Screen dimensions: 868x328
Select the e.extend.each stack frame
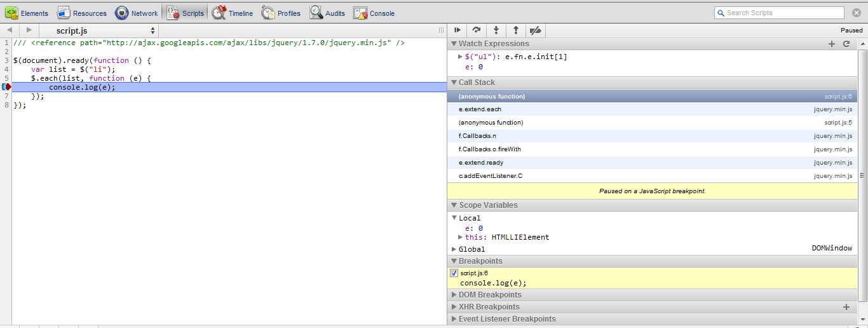pyautogui.click(x=653, y=109)
